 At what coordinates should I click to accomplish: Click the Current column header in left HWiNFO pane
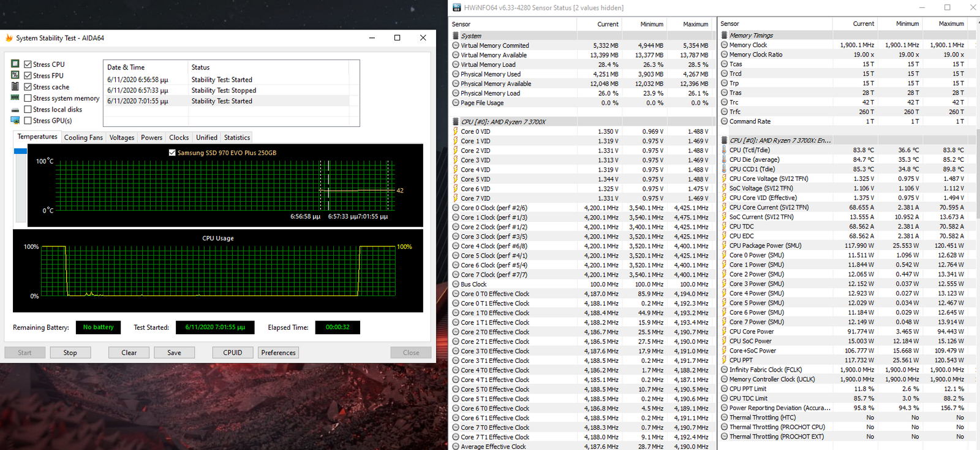pyautogui.click(x=599, y=25)
